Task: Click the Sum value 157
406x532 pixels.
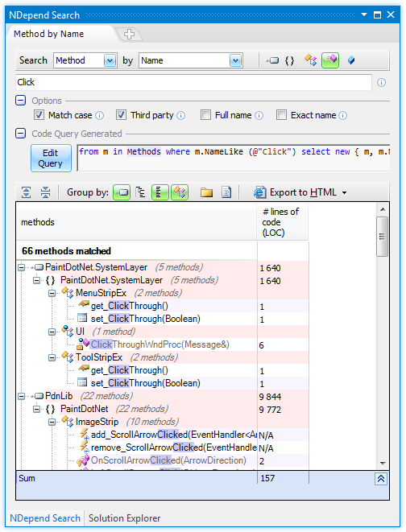Action: [267, 478]
